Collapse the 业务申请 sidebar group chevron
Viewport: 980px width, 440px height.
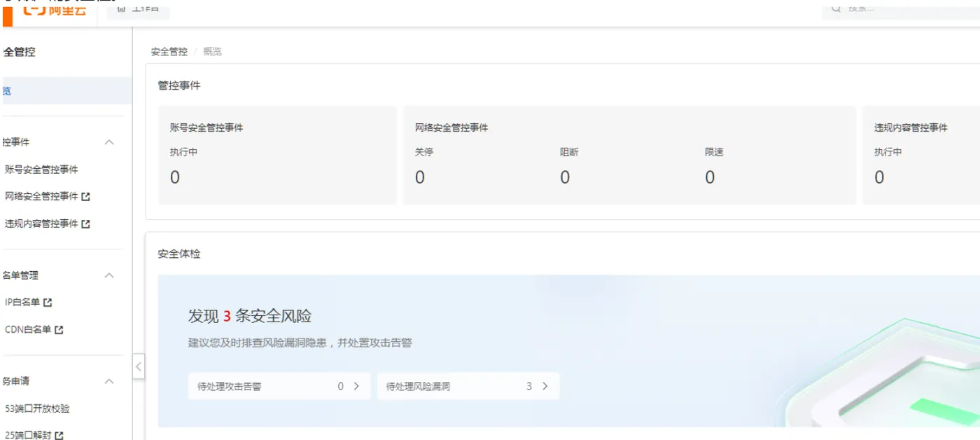point(109,381)
